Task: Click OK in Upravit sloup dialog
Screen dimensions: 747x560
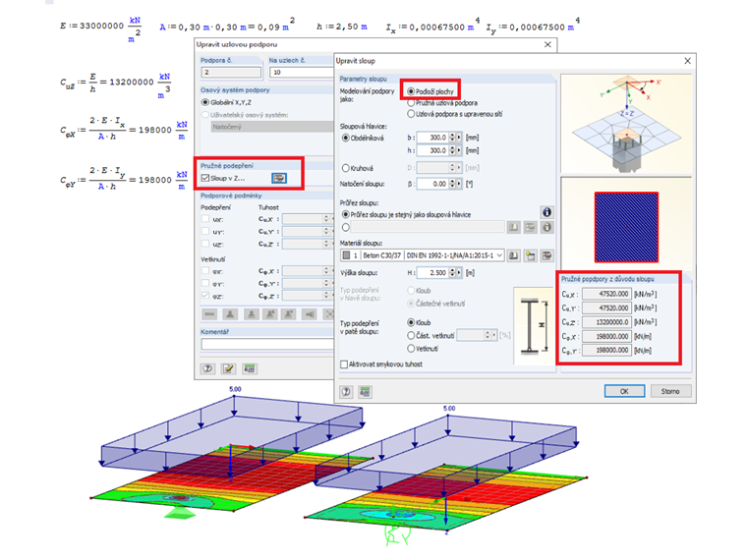Action: click(624, 391)
